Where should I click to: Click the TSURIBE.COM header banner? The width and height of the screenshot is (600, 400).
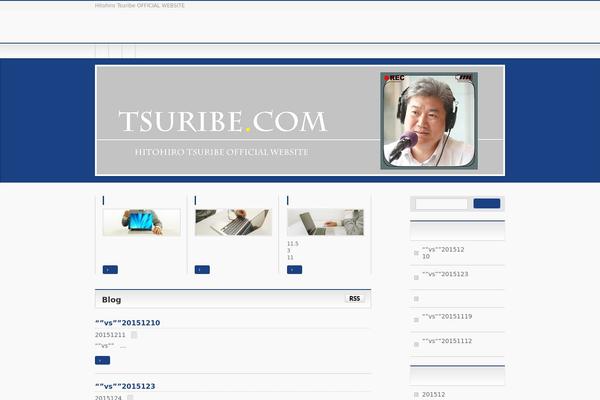click(x=300, y=121)
